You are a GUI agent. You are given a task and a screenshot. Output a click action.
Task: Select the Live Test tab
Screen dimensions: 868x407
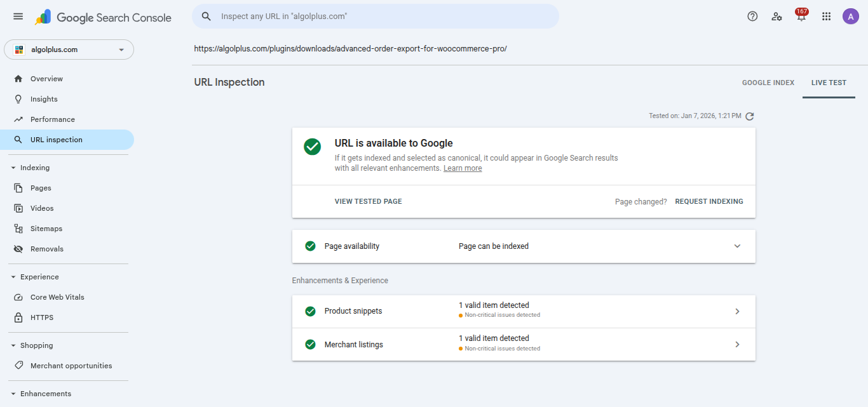click(x=829, y=83)
